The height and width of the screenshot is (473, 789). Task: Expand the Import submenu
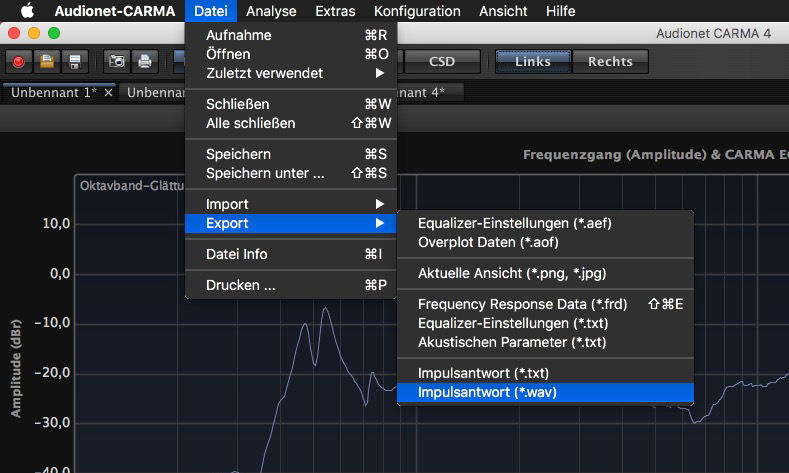291,204
